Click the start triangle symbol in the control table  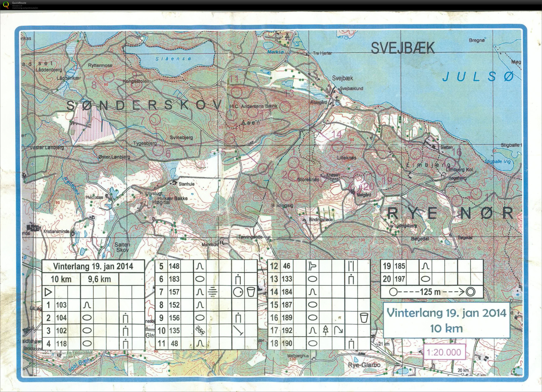pos(49,292)
